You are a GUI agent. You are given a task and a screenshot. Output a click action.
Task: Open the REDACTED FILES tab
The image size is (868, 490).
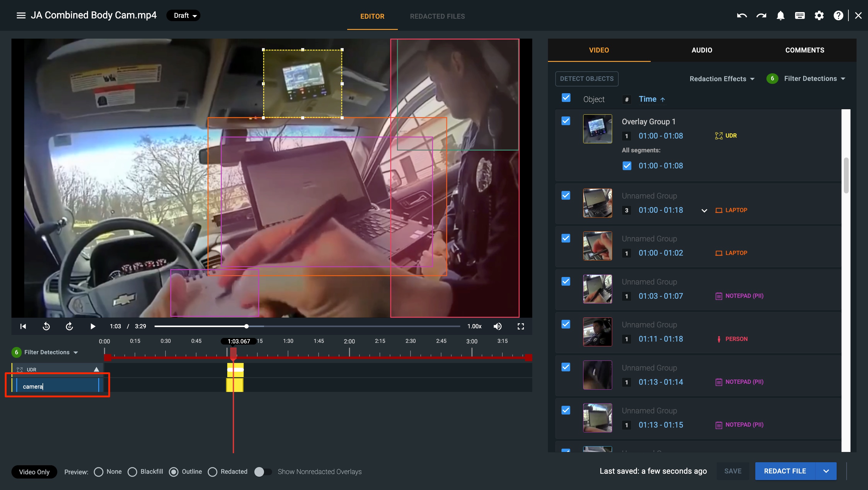[437, 16]
